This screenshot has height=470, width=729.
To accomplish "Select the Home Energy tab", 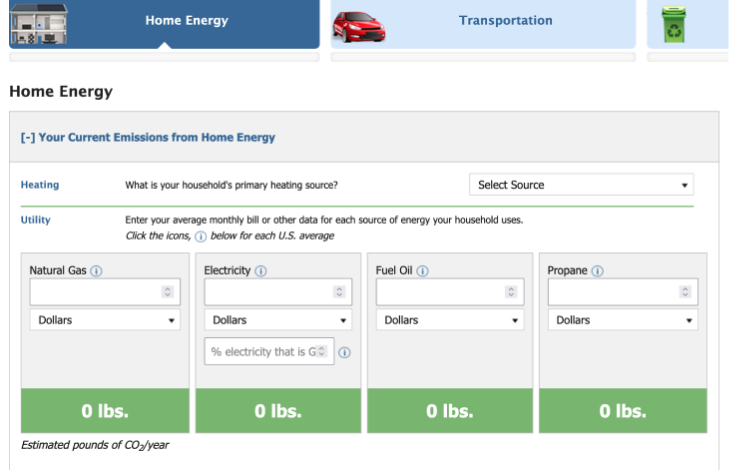I will tap(164, 23).
